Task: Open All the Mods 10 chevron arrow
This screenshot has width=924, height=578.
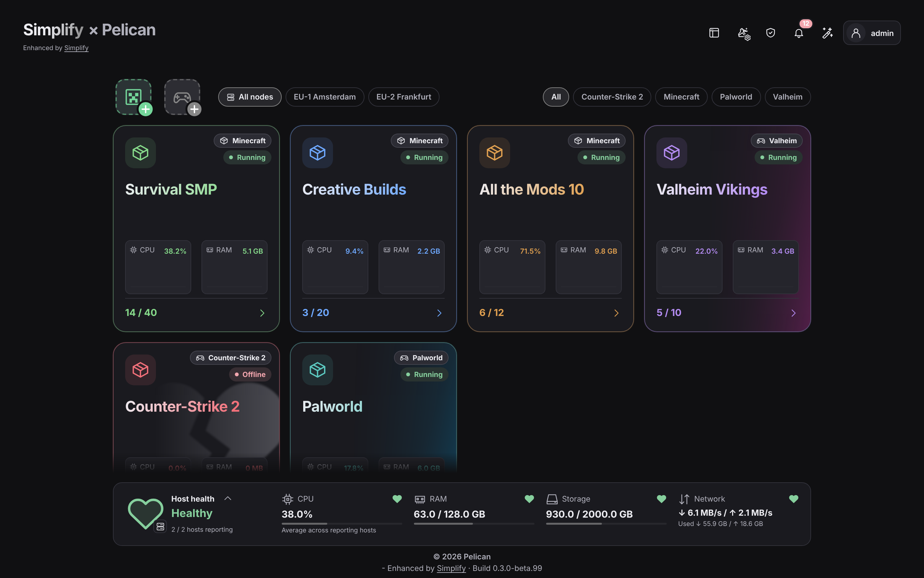Action: click(x=616, y=313)
